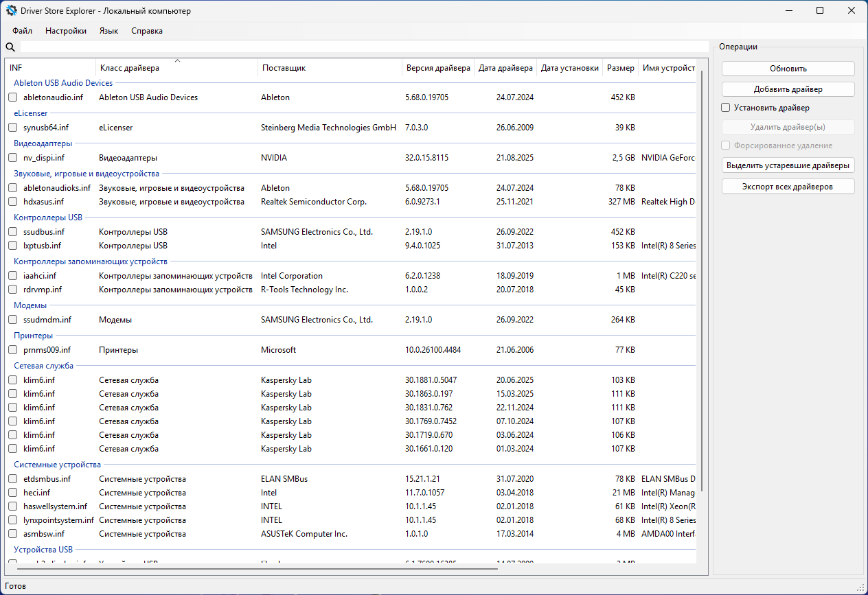Open the 'Файл' menu
The height and width of the screenshot is (595, 868).
[x=22, y=31]
